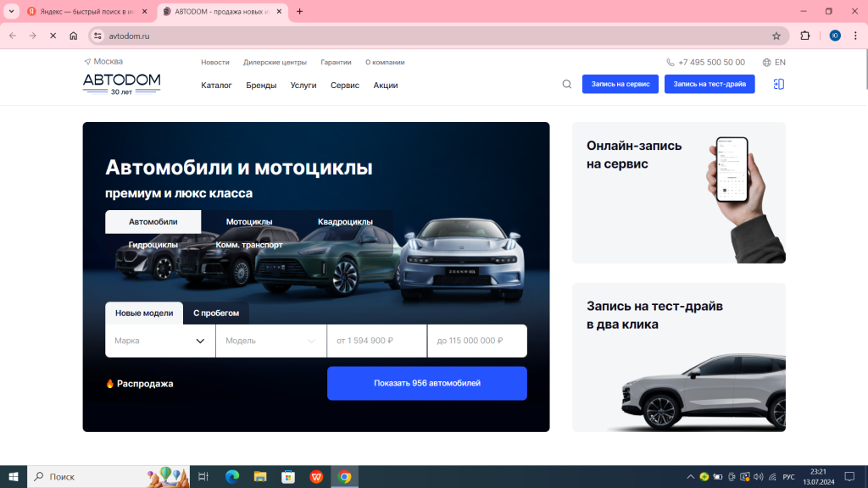
Task: Open the Распродажа link
Action: [140, 384]
